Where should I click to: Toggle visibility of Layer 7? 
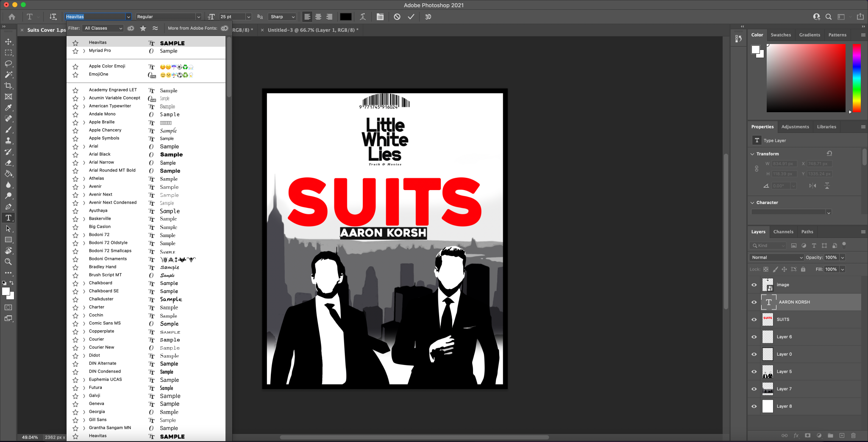pyautogui.click(x=754, y=389)
